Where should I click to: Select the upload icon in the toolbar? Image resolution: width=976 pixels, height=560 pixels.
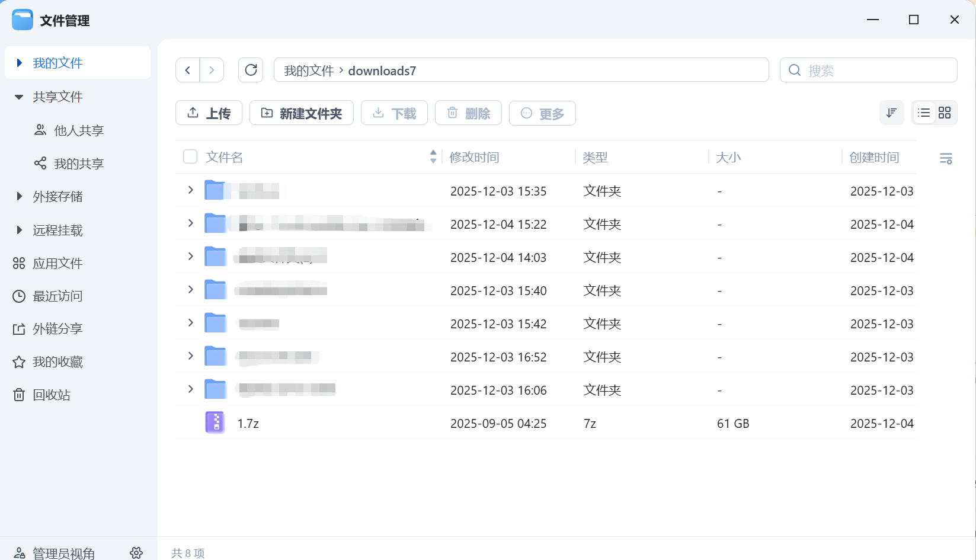point(193,113)
